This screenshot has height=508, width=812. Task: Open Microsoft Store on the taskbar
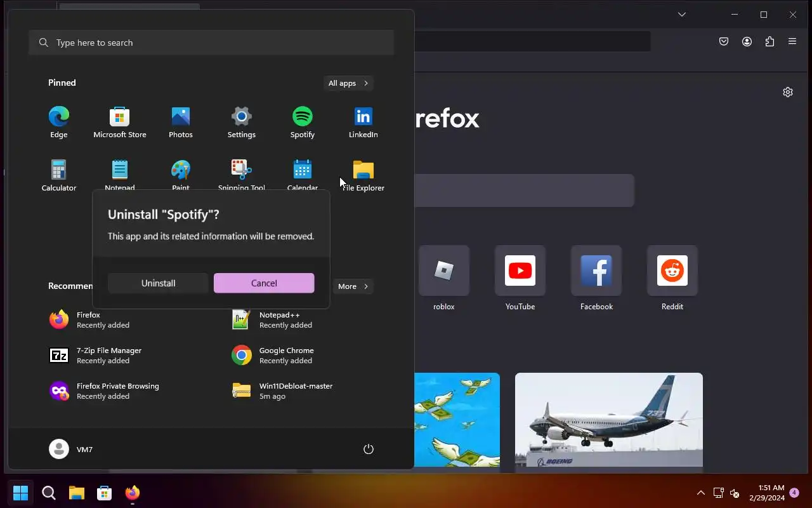coord(105,493)
